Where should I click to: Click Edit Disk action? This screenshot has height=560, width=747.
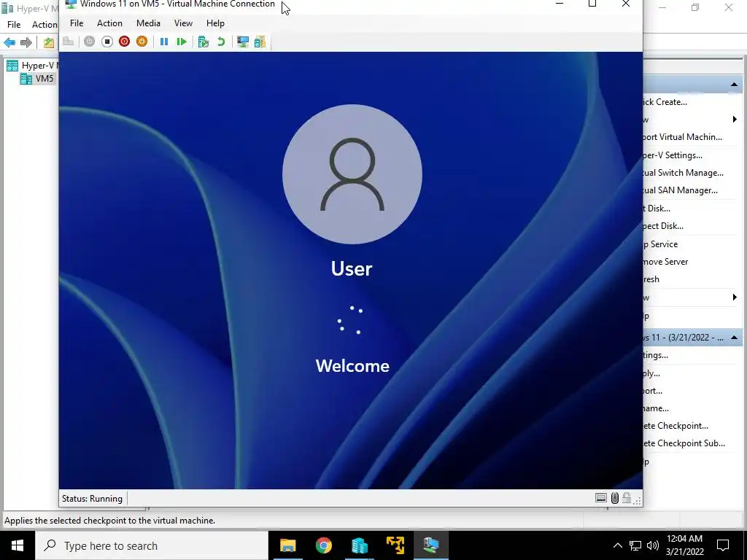(657, 209)
